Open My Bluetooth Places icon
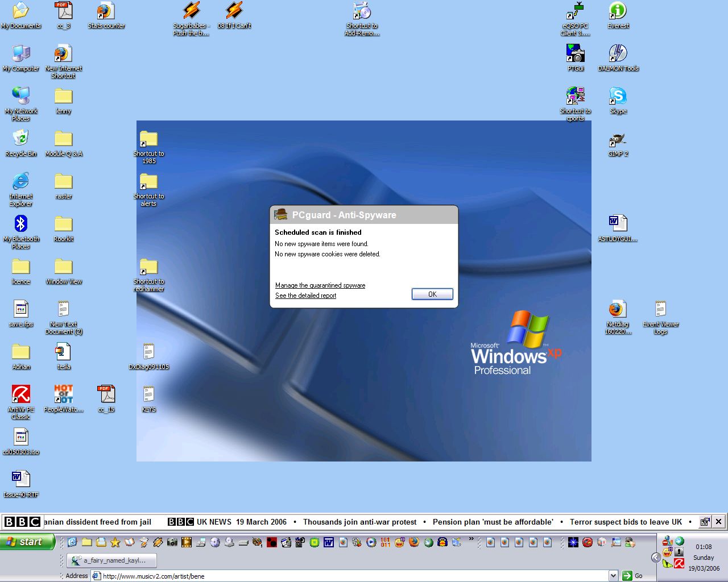728x582 pixels. pyautogui.click(x=21, y=232)
